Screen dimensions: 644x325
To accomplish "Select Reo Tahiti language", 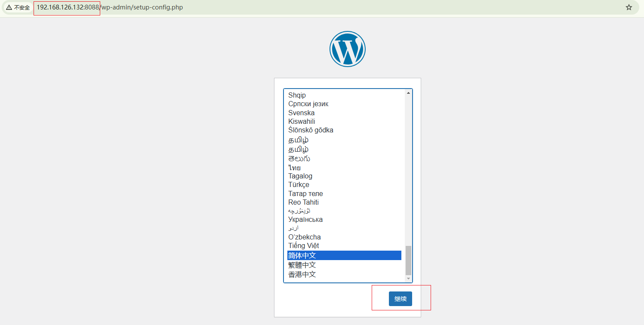I will pyautogui.click(x=344, y=202).
